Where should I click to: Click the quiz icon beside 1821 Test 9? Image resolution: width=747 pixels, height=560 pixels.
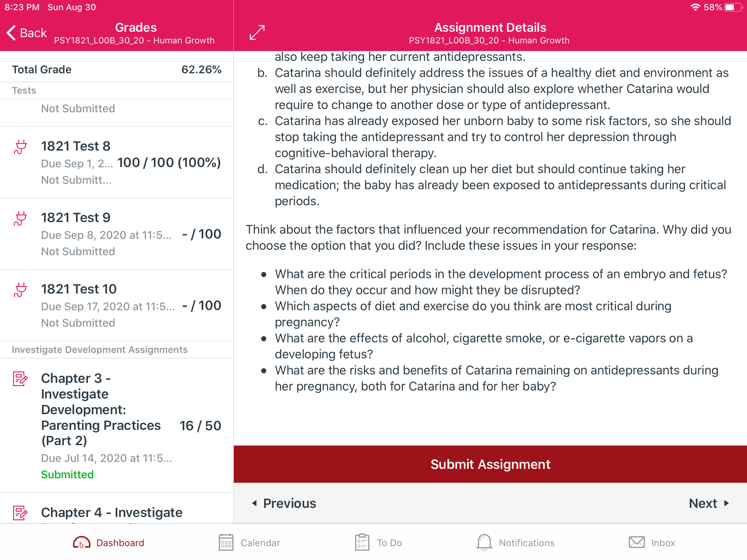click(20, 218)
